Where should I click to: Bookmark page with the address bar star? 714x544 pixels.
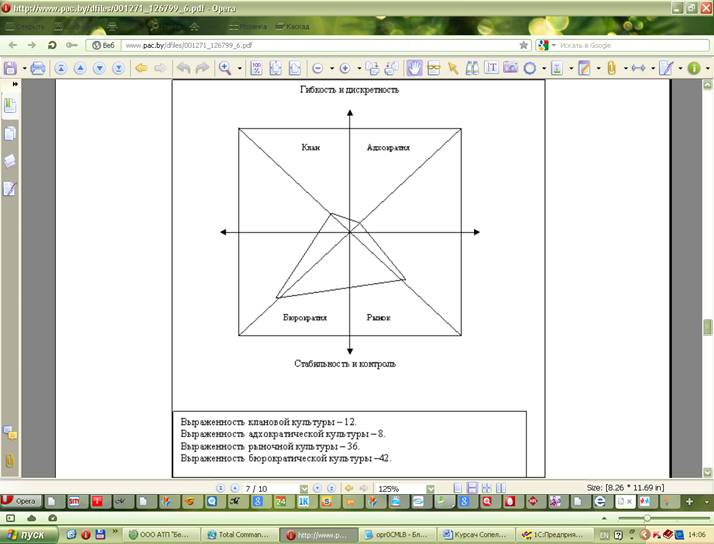pyautogui.click(x=523, y=45)
